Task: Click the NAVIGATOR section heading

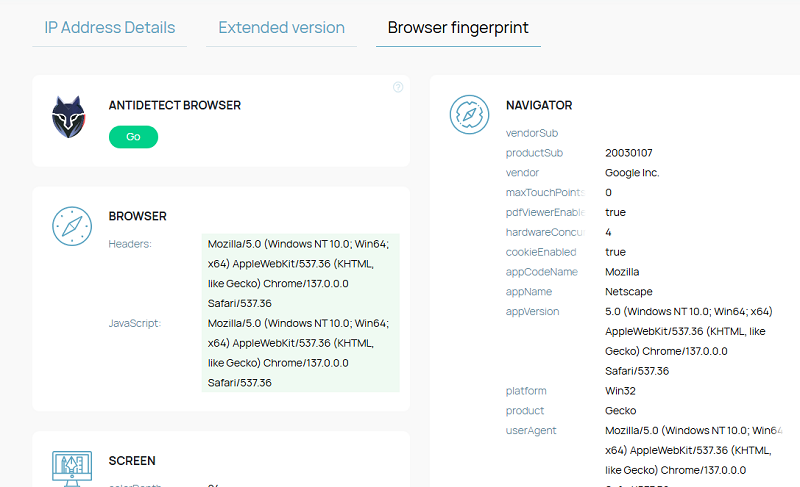Action: [539, 105]
